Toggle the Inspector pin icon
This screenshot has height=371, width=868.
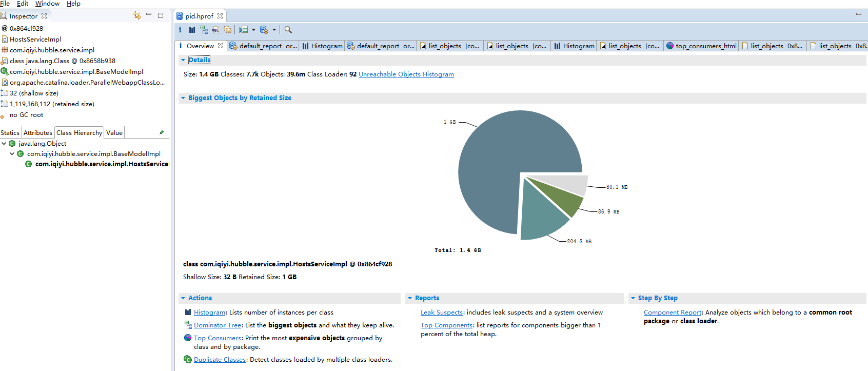(162, 132)
